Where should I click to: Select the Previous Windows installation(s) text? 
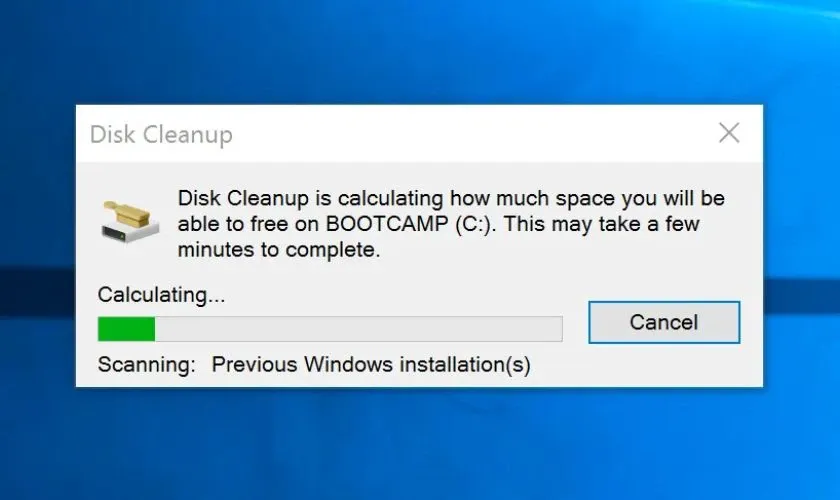coord(370,365)
